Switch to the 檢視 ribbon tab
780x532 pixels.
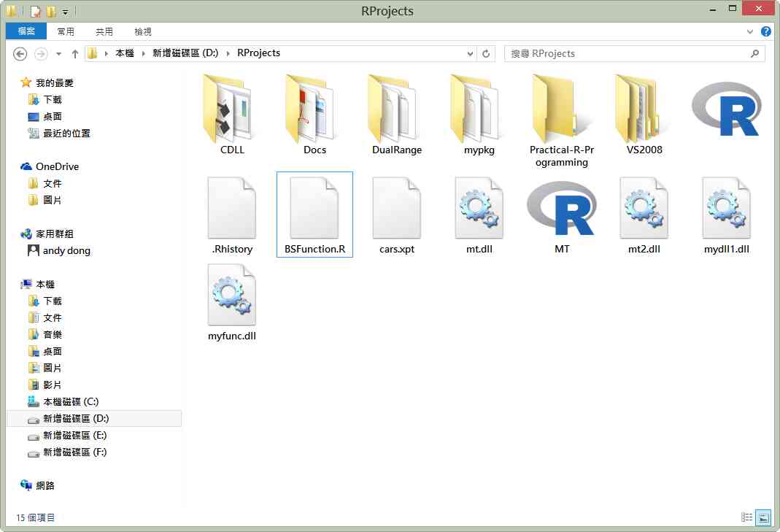143,31
